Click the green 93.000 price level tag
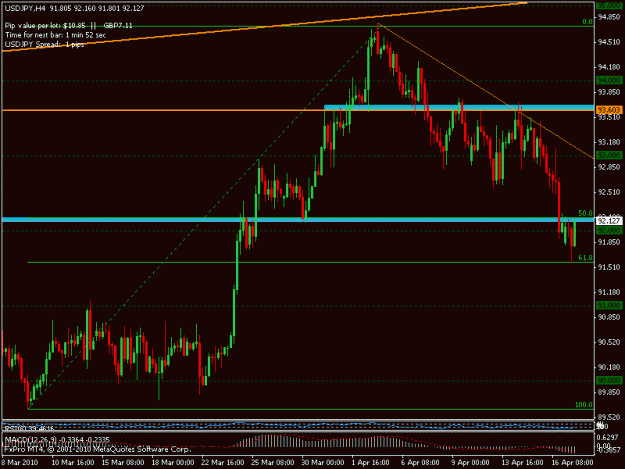The height and width of the screenshot is (469, 625). coord(609,155)
